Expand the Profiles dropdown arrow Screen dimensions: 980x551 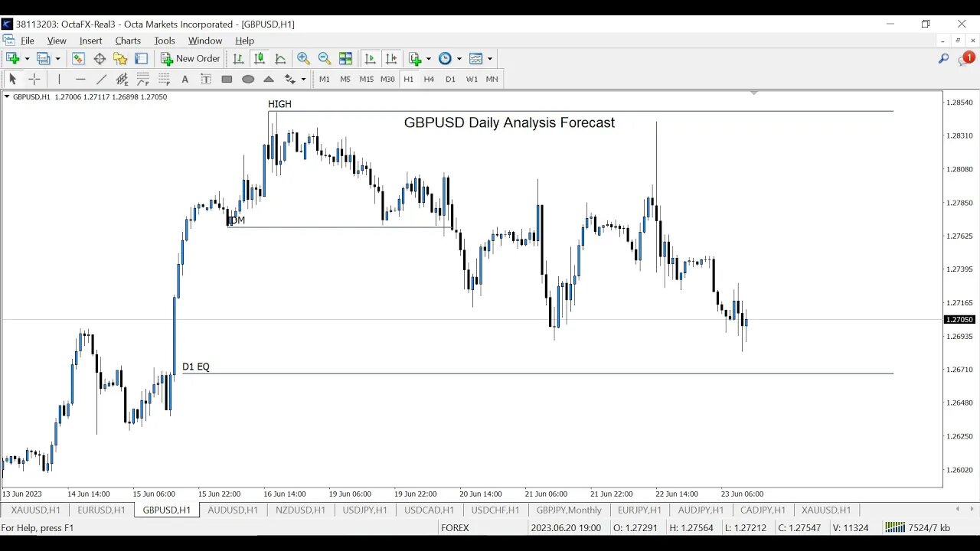(57, 59)
